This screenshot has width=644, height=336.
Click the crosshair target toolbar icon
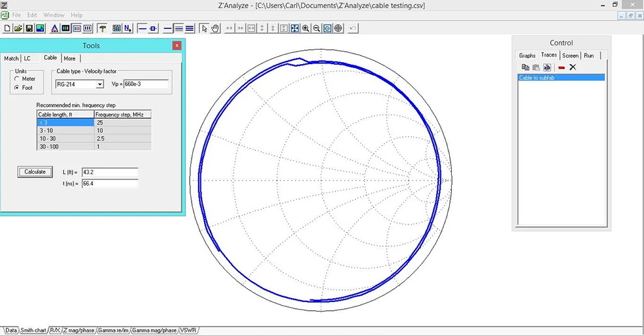point(338,28)
